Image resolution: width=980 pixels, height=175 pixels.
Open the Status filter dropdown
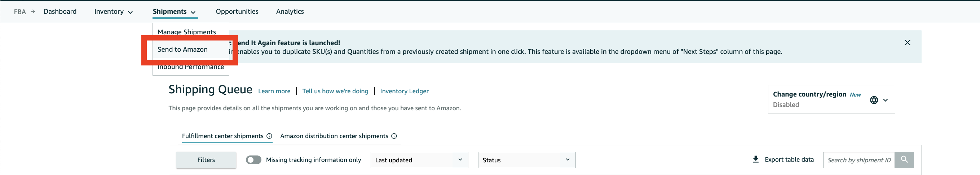pyautogui.click(x=526, y=160)
